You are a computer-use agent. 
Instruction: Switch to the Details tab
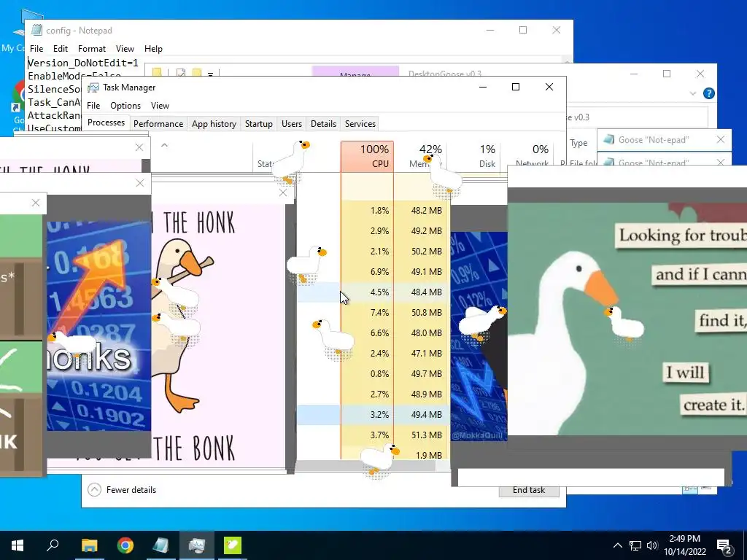(x=323, y=124)
